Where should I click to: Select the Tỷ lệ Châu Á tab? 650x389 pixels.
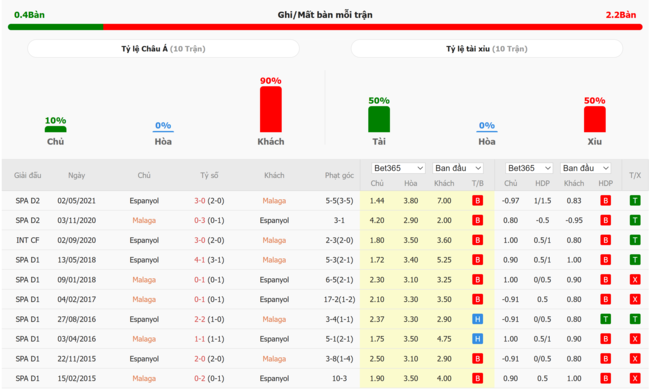163,49
